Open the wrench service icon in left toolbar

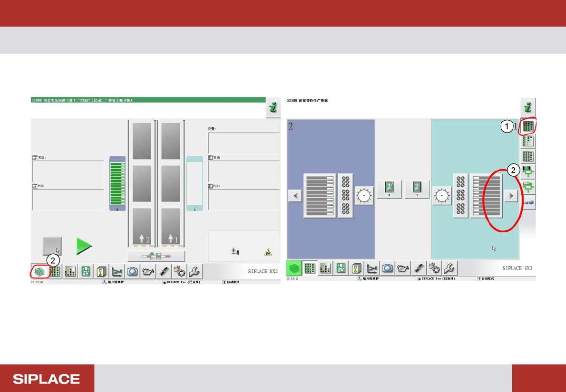point(194,271)
